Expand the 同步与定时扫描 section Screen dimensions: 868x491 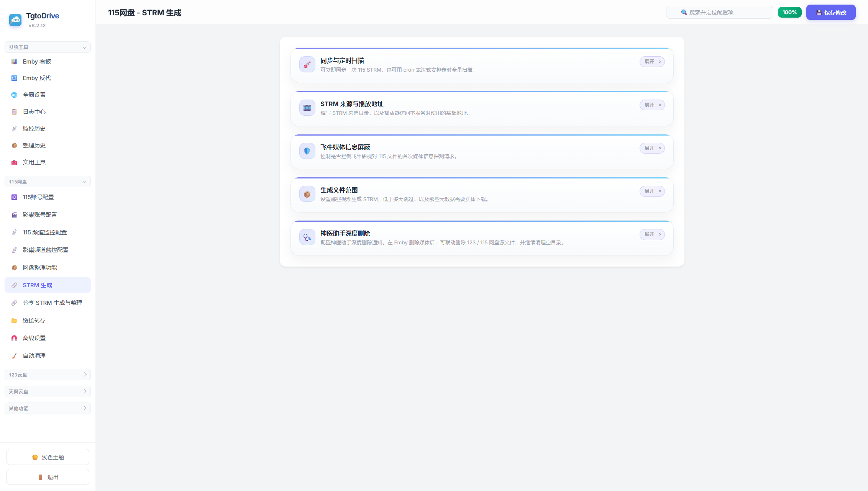click(x=652, y=62)
